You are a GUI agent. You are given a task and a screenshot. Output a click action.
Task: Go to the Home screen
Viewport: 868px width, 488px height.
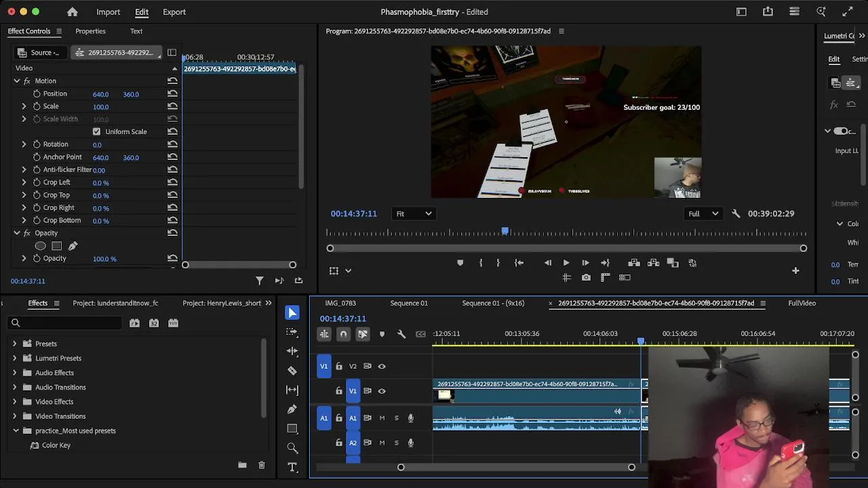pos(73,12)
